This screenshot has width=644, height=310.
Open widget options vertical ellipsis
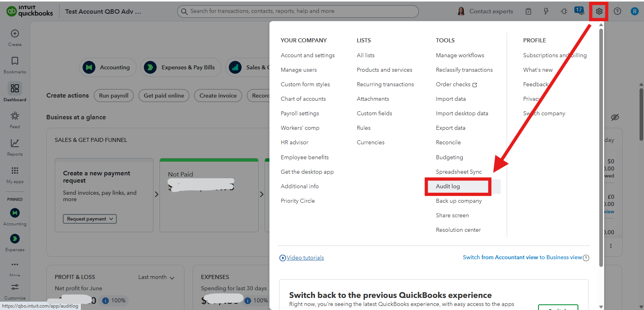(611, 246)
